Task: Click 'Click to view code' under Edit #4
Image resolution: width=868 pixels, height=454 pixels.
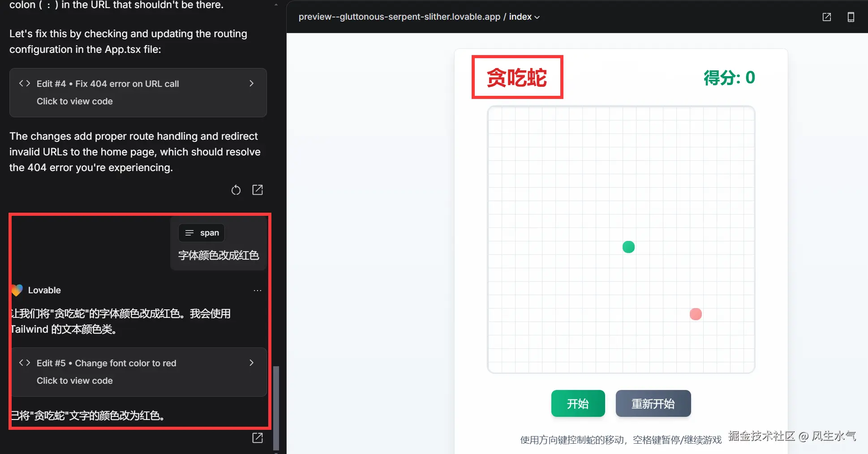Action: click(75, 101)
